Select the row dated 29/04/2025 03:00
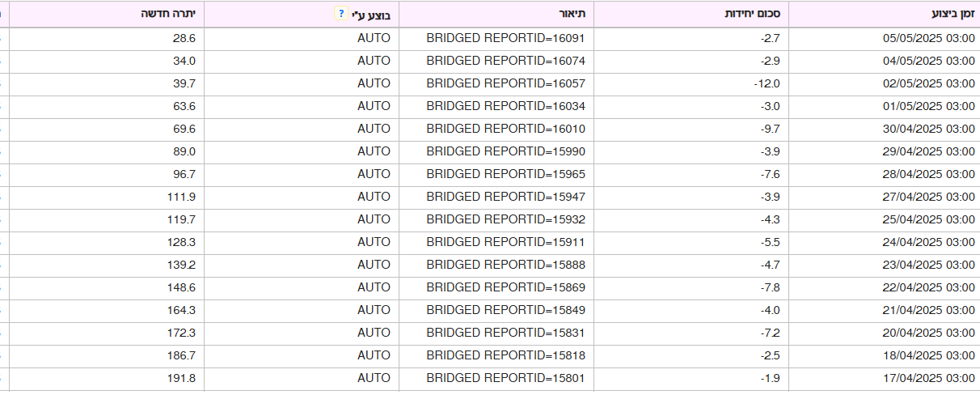 point(490,151)
